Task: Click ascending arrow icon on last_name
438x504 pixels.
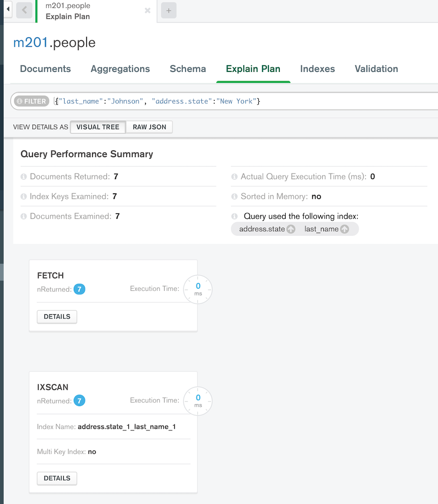Action: pos(345,229)
